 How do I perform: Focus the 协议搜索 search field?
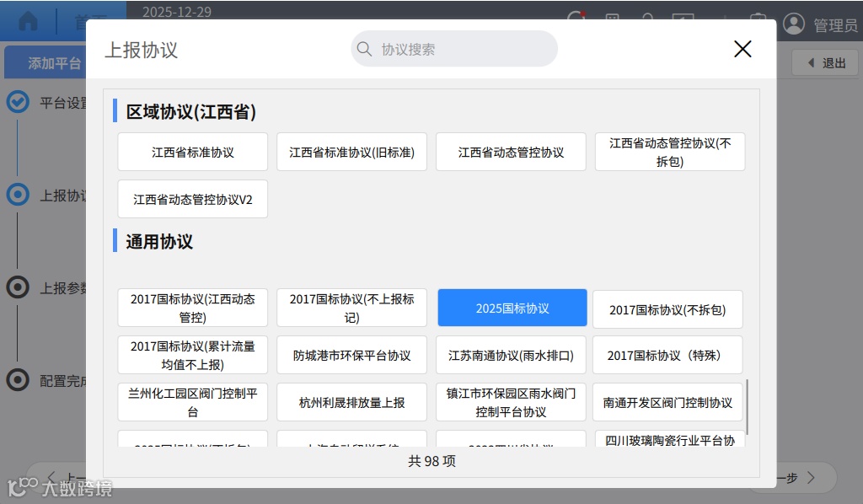coord(454,49)
